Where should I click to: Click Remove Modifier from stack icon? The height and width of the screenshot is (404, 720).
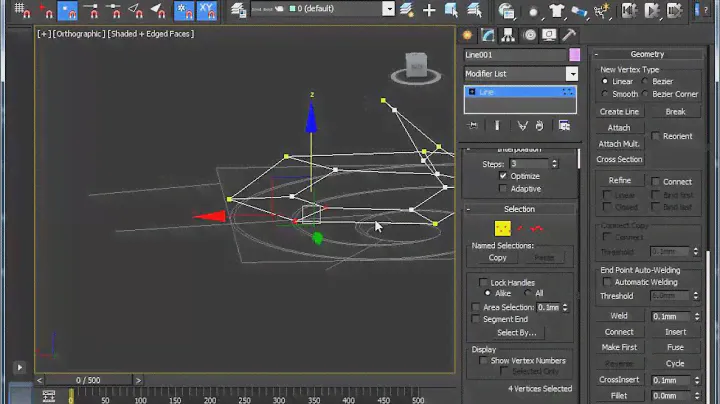coord(540,126)
